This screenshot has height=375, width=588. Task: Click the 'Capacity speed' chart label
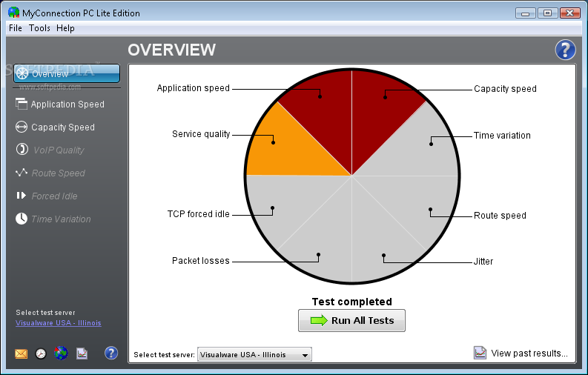pyautogui.click(x=505, y=89)
